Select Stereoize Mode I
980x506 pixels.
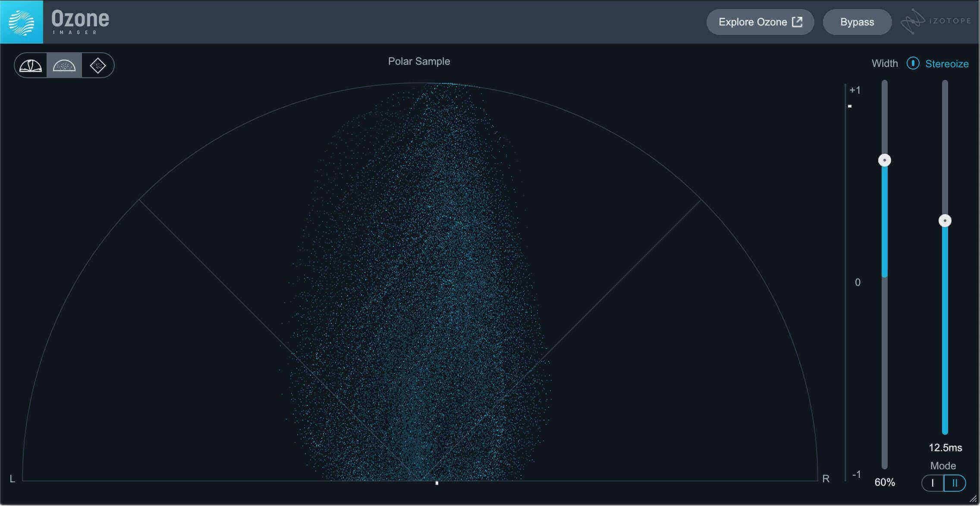point(933,483)
